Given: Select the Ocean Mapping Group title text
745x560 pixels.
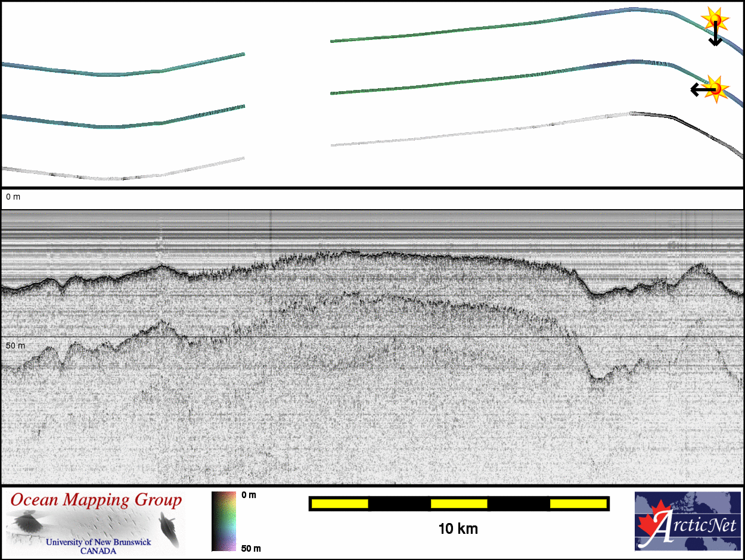Looking at the screenshot, I should tap(95, 500).
